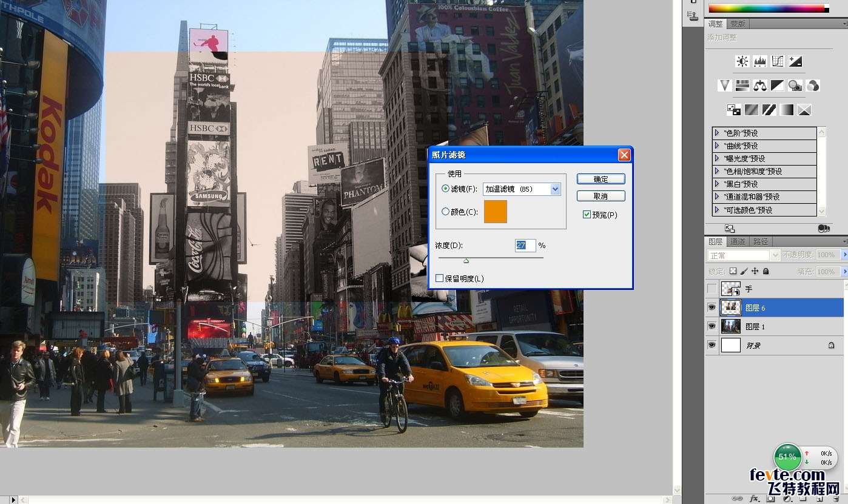
Task: Add a Vibrance adjustment
Action: (x=725, y=86)
